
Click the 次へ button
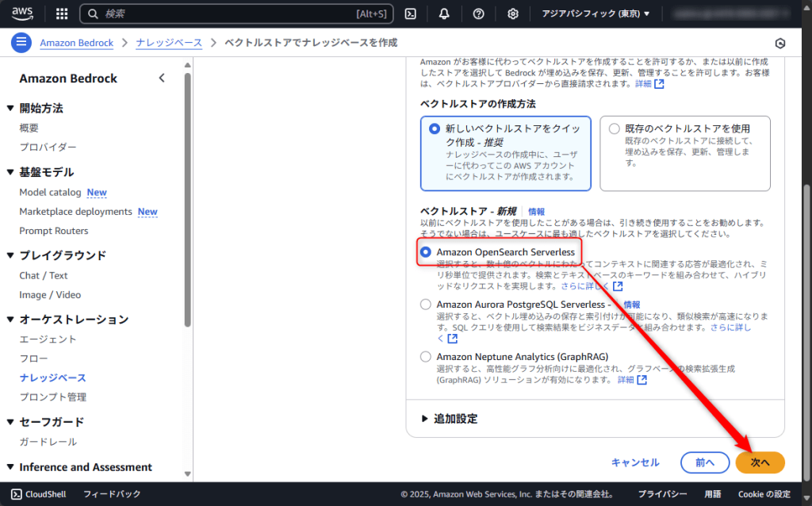click(760, 462)
